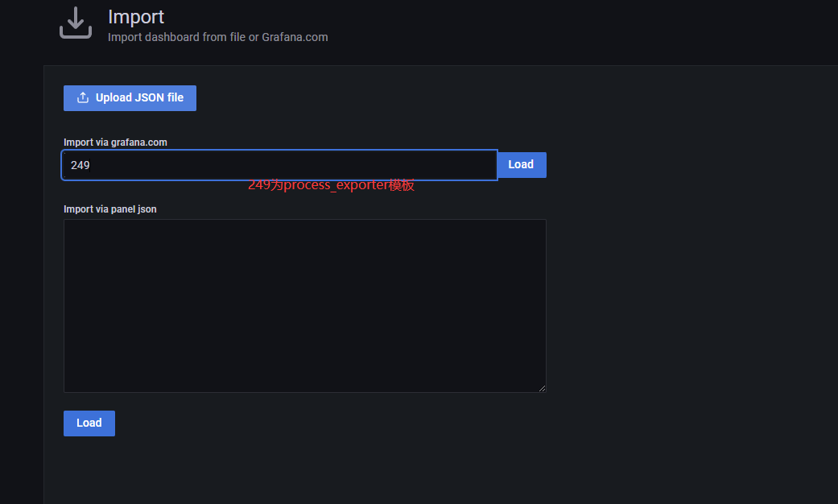Click the "Import" page heading

tap(136, 17)
